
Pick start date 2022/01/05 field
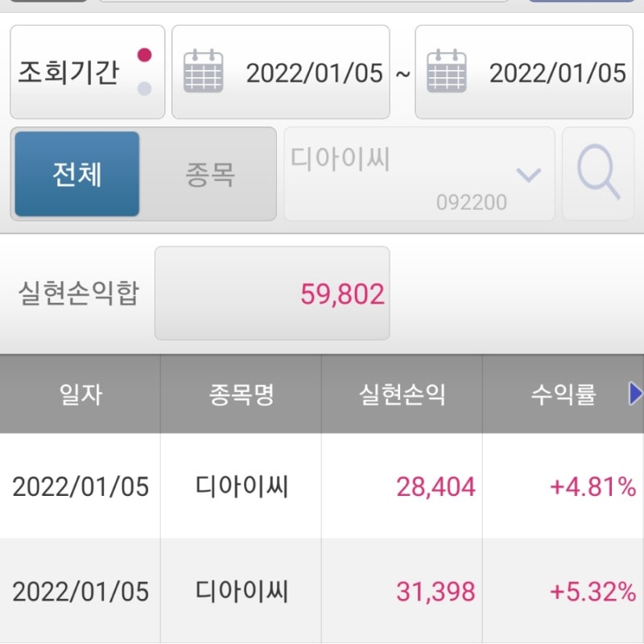pyautogui.click(x=280, y=72)
